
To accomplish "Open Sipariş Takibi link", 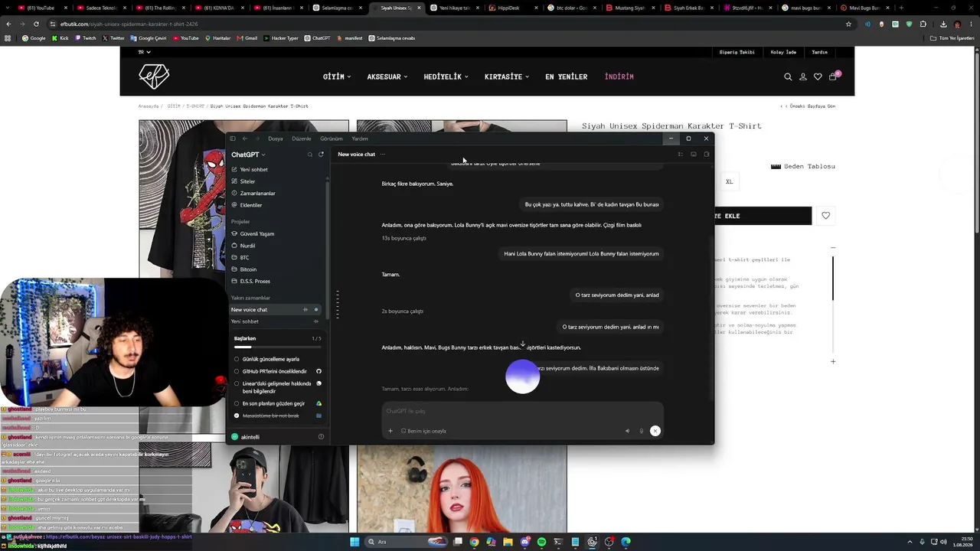I will pos(737,52).
